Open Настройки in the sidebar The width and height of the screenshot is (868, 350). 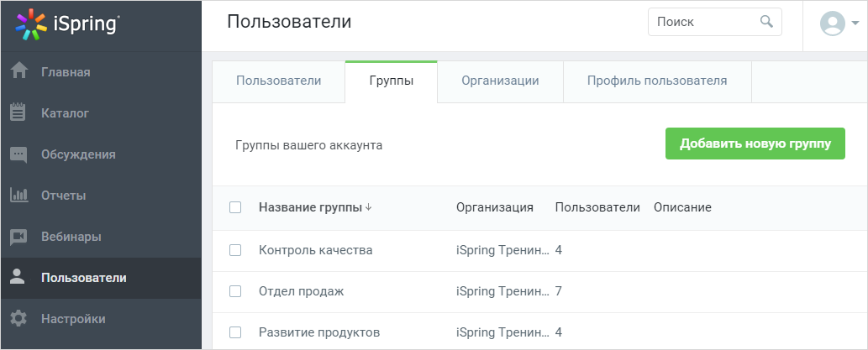[101, 318]
